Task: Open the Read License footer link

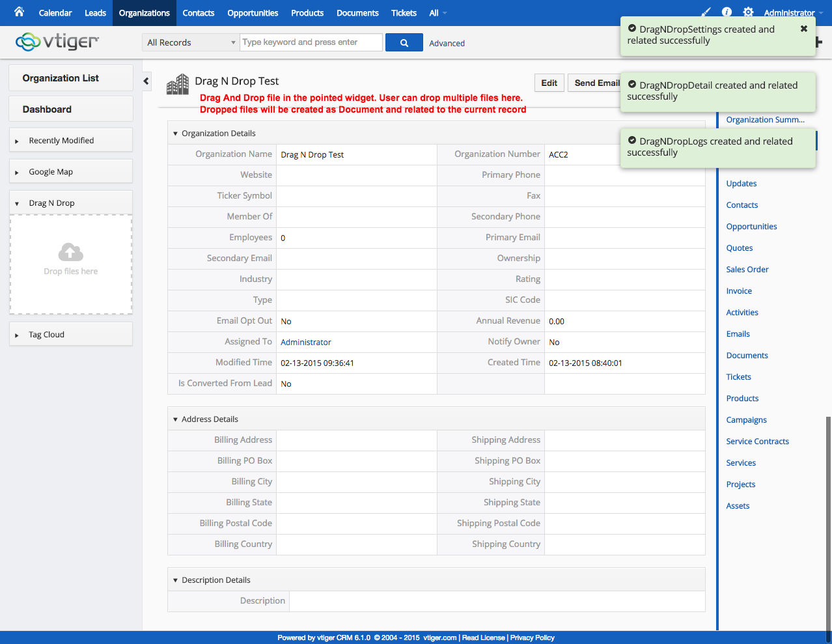Action: tap(484, 637)
